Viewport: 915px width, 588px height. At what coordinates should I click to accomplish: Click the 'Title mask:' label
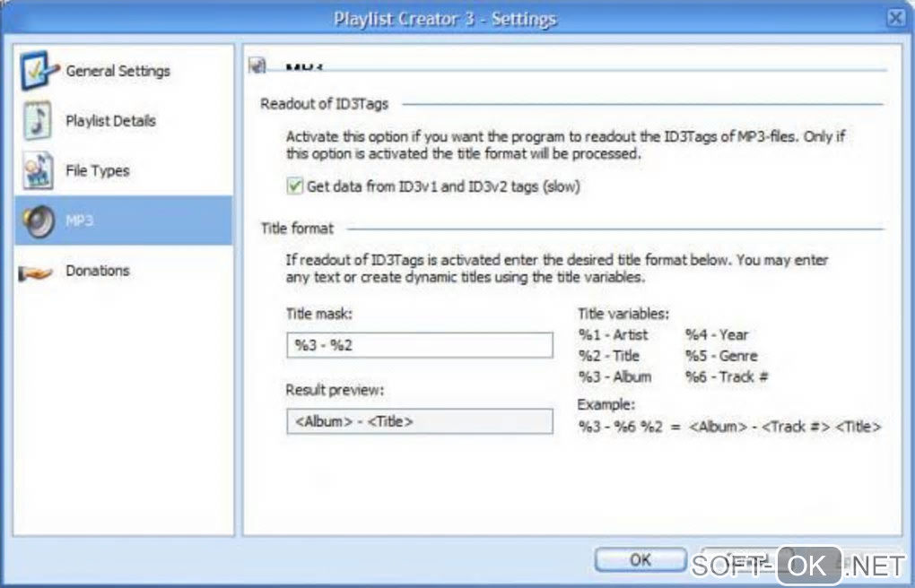pos(319,314)
